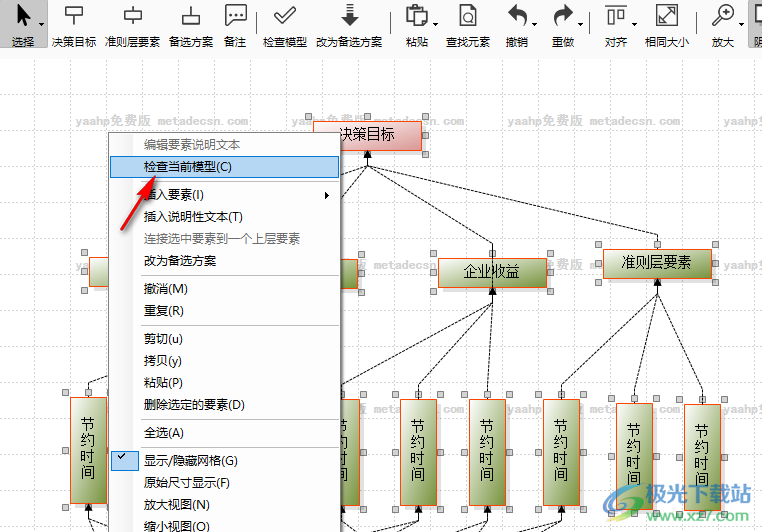Click the 撤销 undo arrow
Viewport: 762px width, 532px height.
point(517,17)
